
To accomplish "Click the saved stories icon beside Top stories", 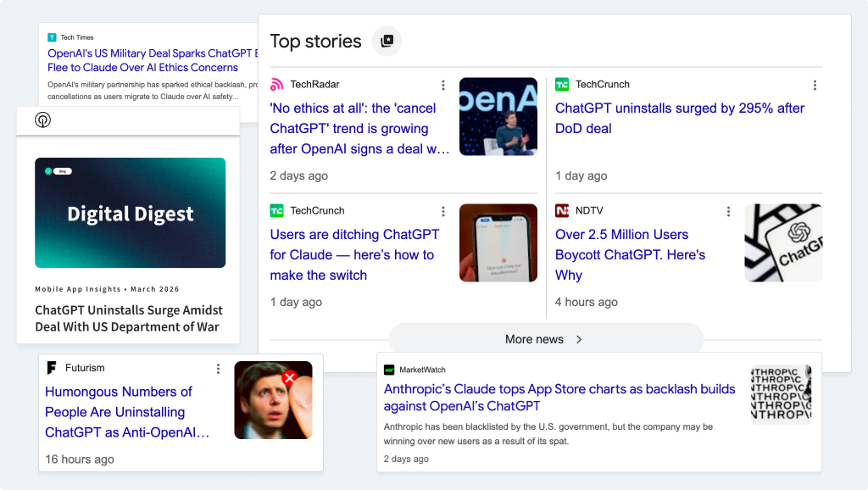I will [x=387, y=41].
